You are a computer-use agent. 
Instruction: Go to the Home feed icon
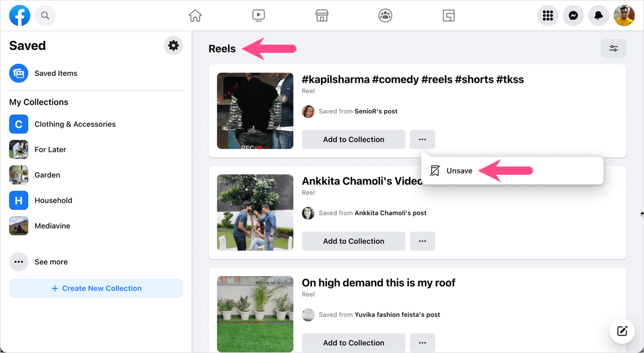(195, 15)
